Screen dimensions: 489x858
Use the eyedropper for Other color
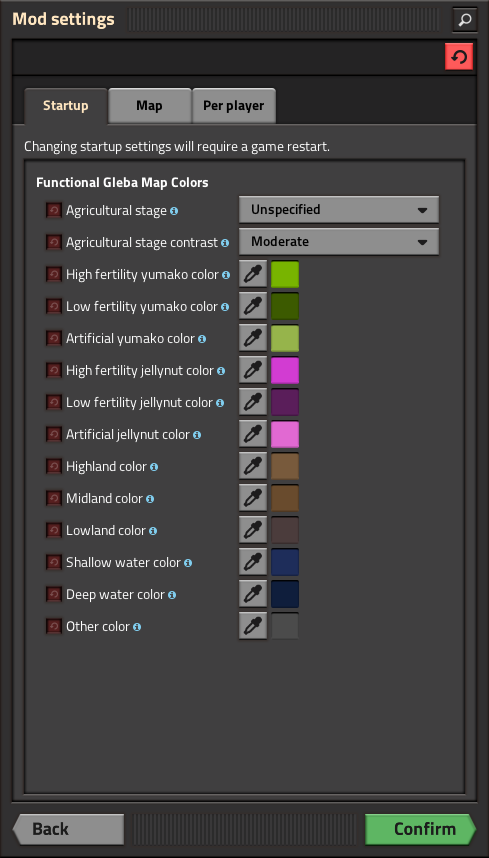[253, 626]
